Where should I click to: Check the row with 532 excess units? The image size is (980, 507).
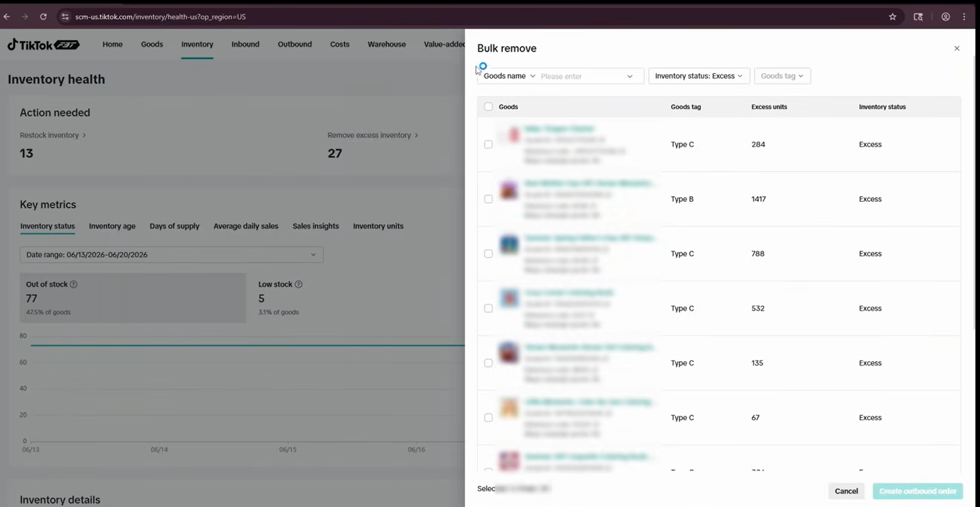point(489,308)
